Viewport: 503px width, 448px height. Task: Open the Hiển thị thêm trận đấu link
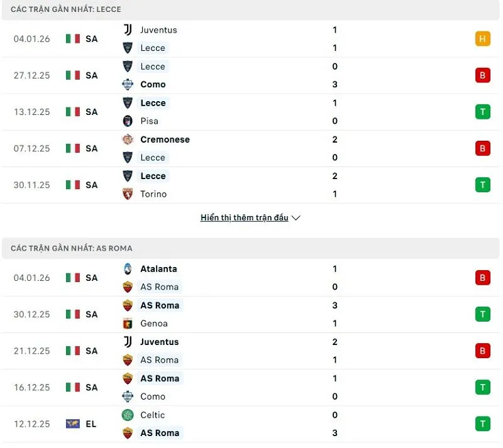tap(244, 217)
